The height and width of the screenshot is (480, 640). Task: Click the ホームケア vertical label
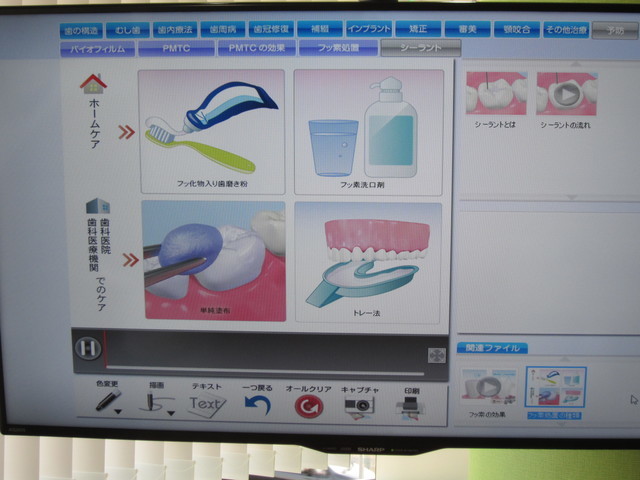point(94,123)
